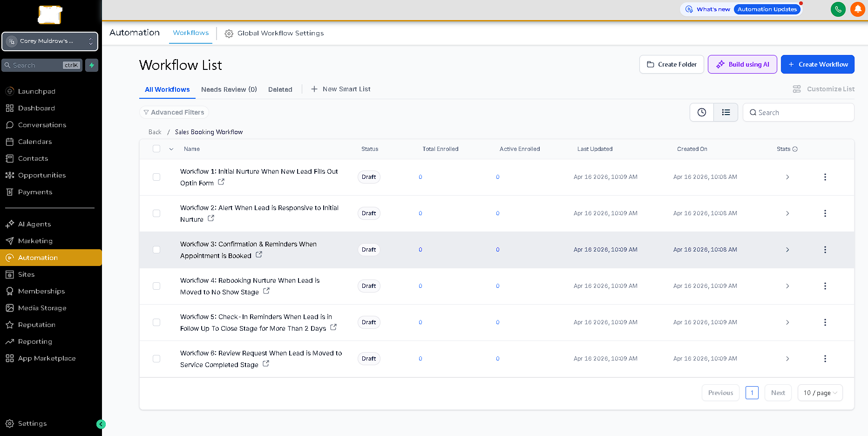Open Workflow 3 external link icon
Viewport: 868px width, 436px height.
point(259,254)
